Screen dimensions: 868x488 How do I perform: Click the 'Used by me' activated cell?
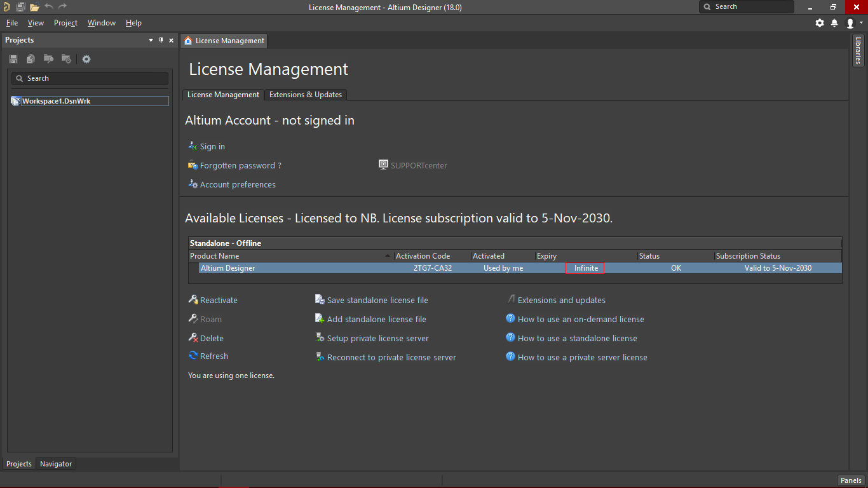point(503,268)
